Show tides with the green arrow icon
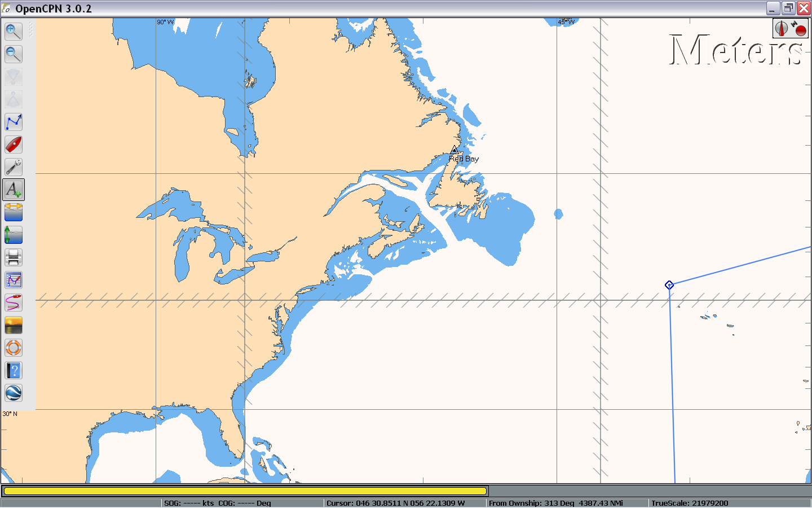Viewport: 812px width, 508px height. click(14, 235)
